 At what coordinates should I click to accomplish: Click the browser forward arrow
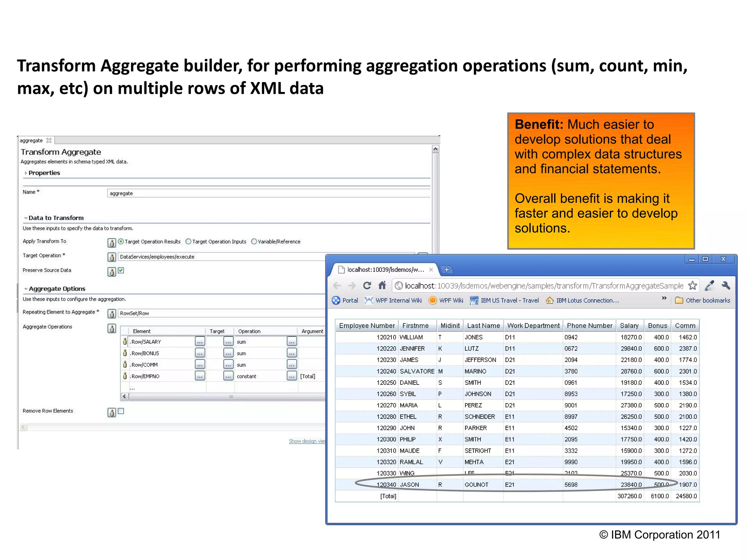click(x=352, y=286)
